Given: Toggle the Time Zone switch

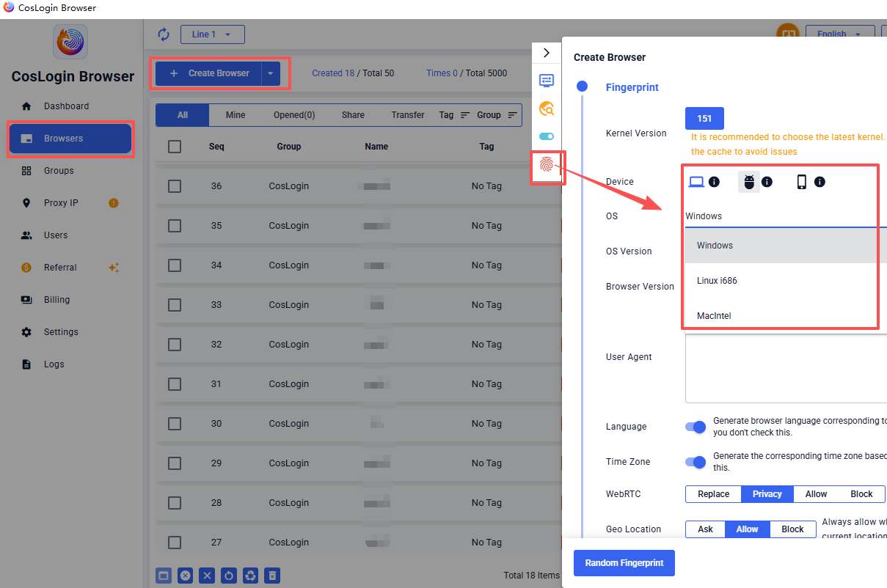Looking at the screenshot, I should (695, 462).
